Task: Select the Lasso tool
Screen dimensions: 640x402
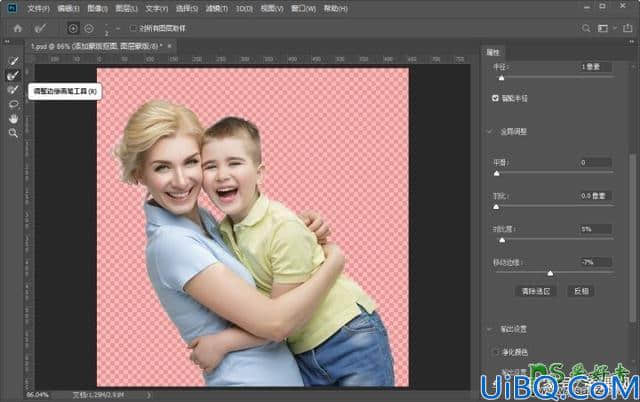Action: point(13,104)
